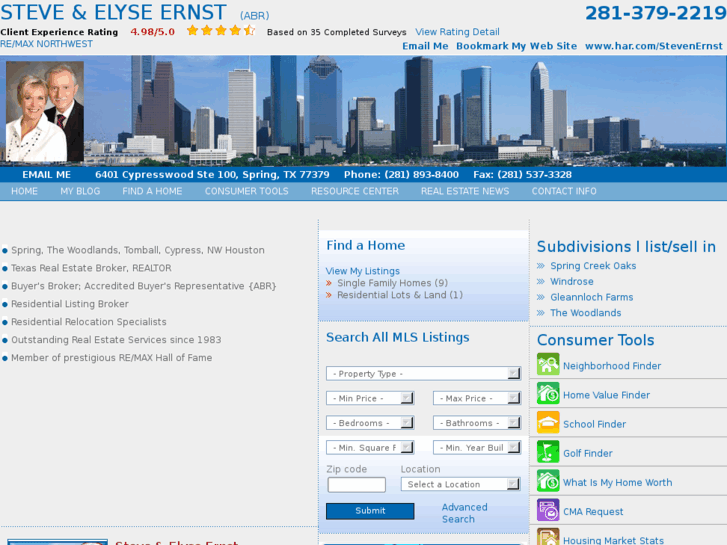Screen dimensions: 727x545
Task: Click Bookmark My Web Site link
Action: tap(517, 46)
